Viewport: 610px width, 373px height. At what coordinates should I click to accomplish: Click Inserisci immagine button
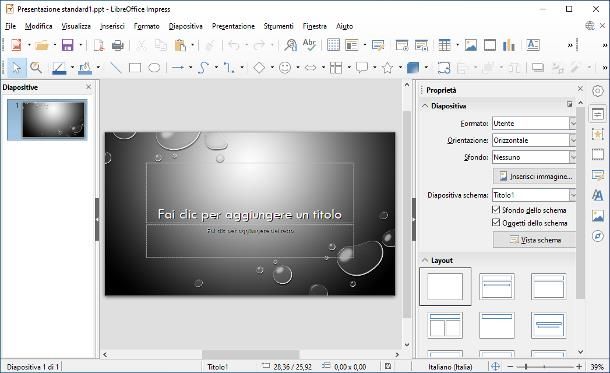coord(534,176)
